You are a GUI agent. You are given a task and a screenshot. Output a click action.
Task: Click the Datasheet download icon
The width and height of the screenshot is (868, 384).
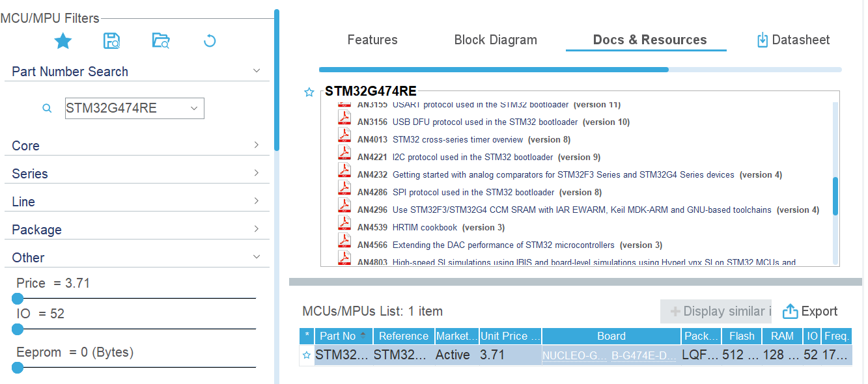(x=763, y=40)
